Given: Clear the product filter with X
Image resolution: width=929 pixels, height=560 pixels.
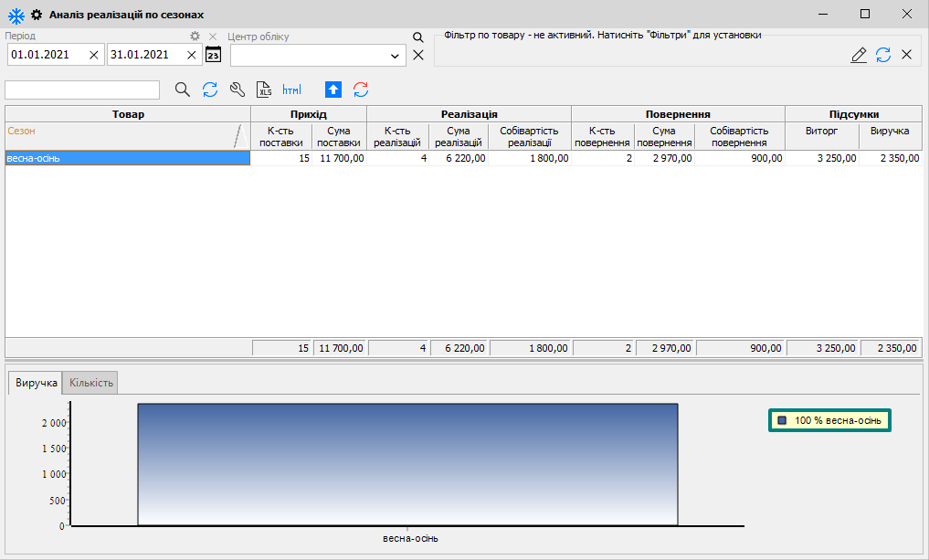Looking at the screenshot, I should tap(907, 55).
